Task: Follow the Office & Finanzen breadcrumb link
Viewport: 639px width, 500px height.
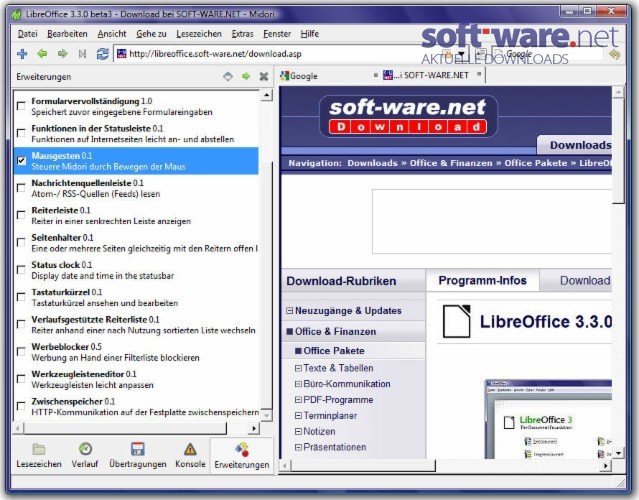Action: (x=451, y=163)
